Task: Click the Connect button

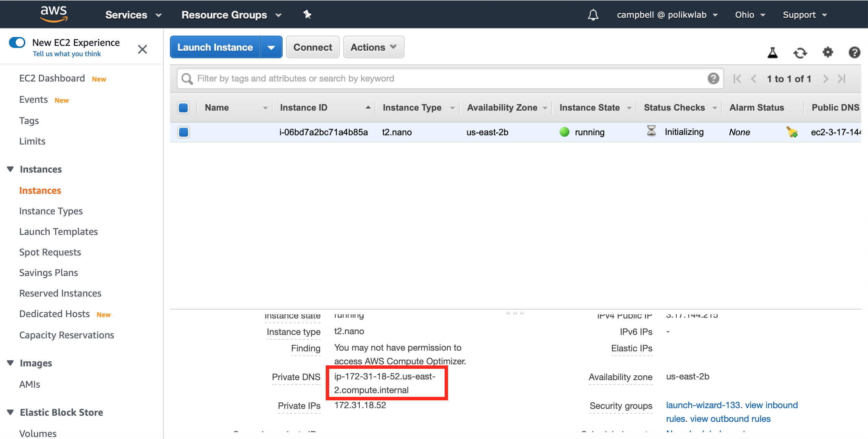Action: click(313, 47)
